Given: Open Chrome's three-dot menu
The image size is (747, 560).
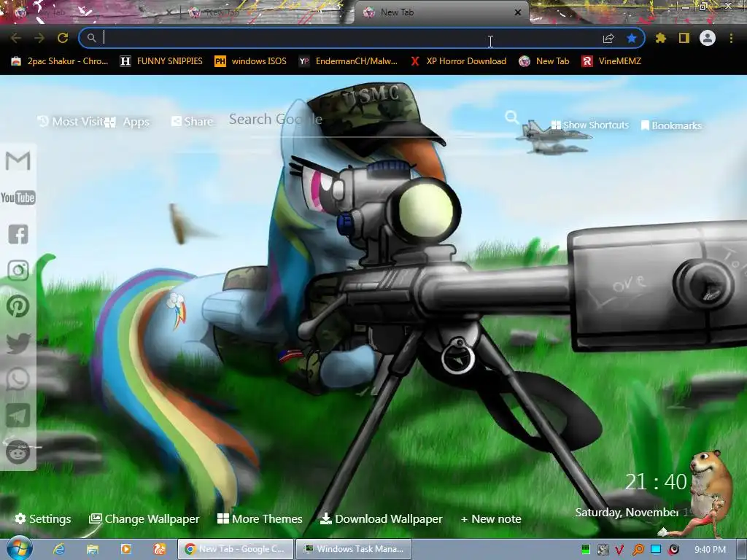Looking at the screenshot, I should click(x=731, y=38).
